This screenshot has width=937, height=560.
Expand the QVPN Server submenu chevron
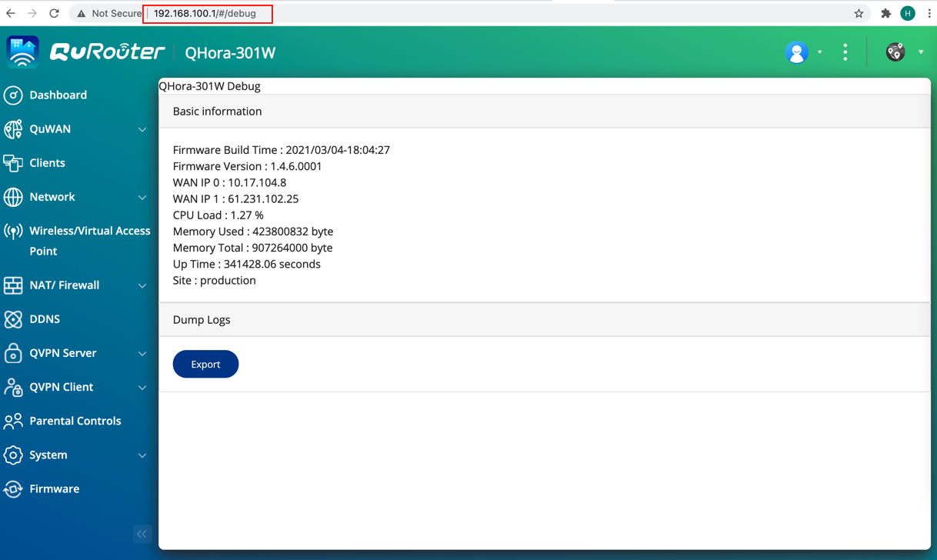tap(142, 354)
